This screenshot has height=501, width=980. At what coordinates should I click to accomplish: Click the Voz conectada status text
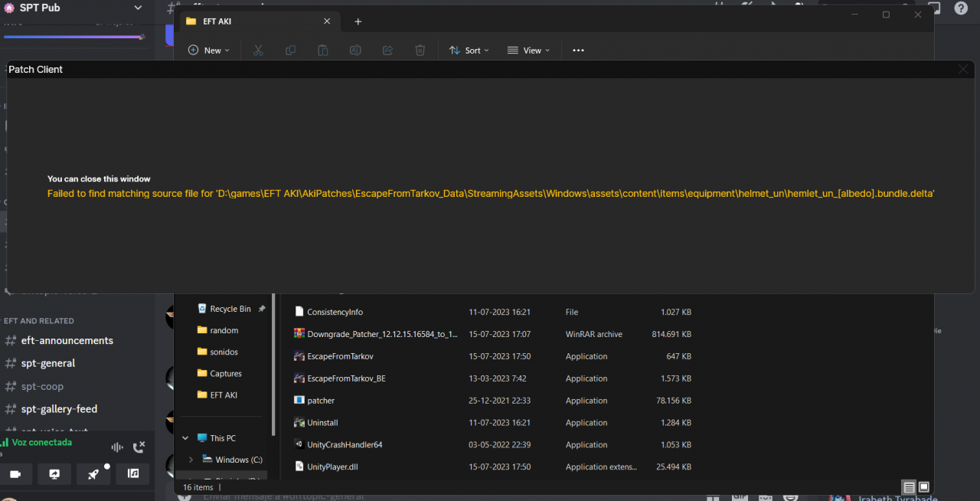(41, 443)
